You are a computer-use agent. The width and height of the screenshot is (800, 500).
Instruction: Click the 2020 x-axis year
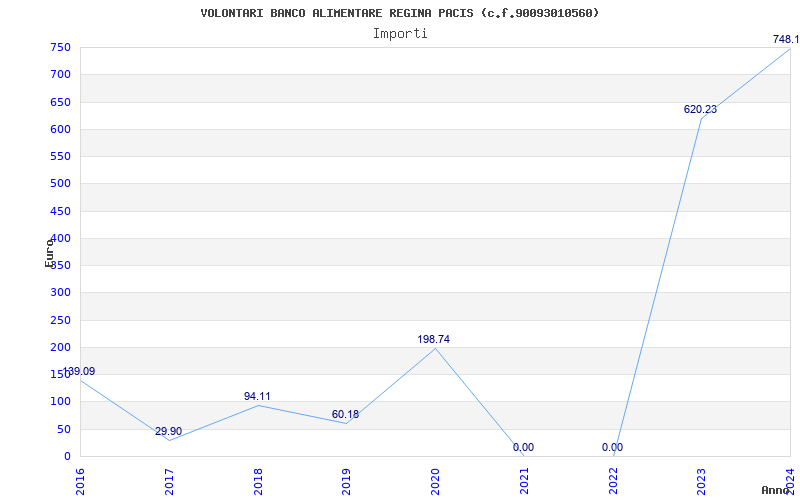coord(435,482)
